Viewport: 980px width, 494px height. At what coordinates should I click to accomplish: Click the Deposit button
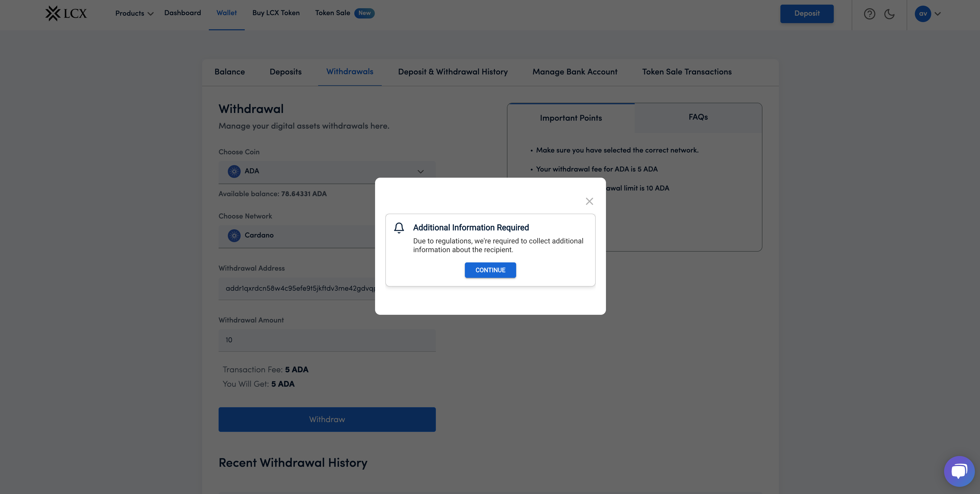pos(807,14)
